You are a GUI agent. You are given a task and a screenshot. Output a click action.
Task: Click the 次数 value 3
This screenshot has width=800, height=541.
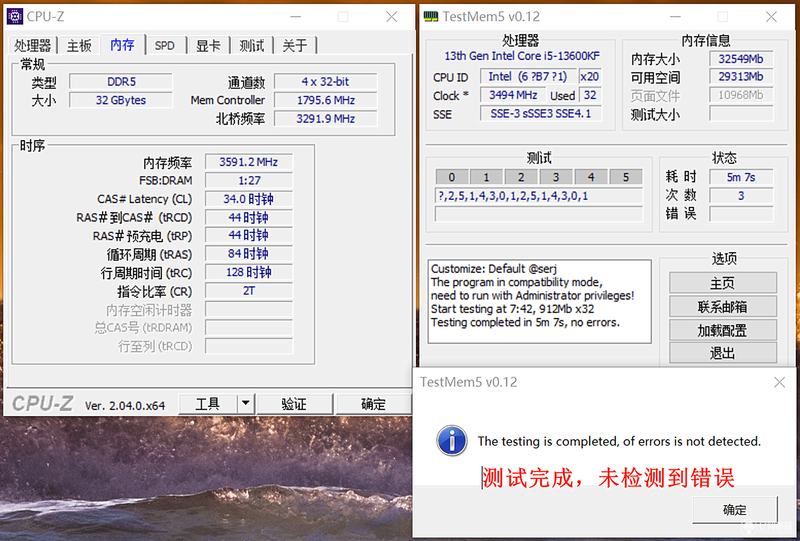click(x=741, y=196)
